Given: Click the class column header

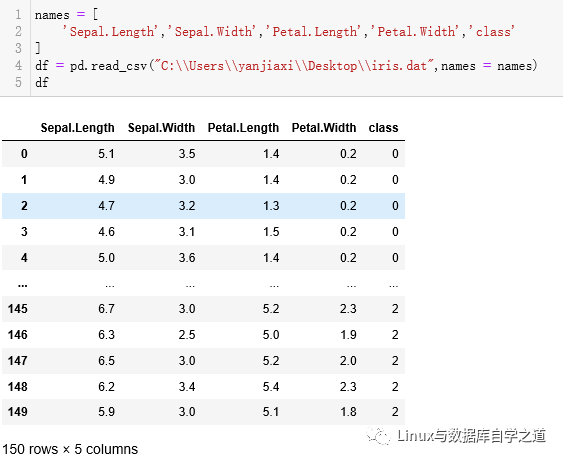Looking at the screenshot, I should 383,128.
